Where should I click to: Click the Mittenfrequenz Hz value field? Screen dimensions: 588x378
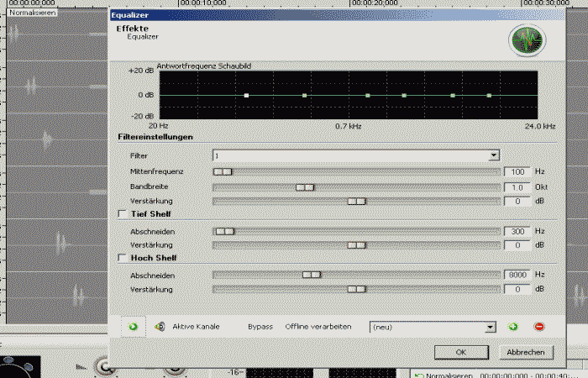pyautogui.click(x=517, y=171)
